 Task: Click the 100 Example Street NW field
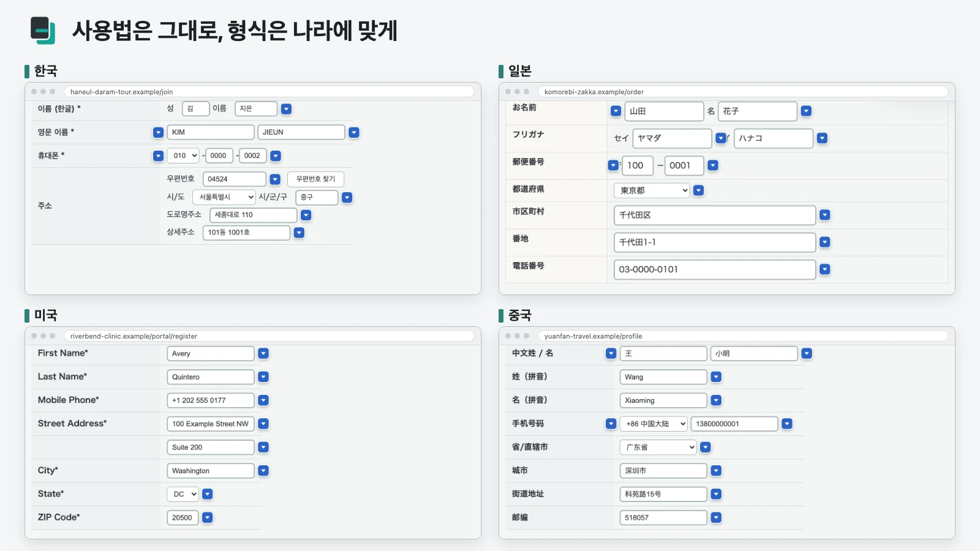point(211,424)
